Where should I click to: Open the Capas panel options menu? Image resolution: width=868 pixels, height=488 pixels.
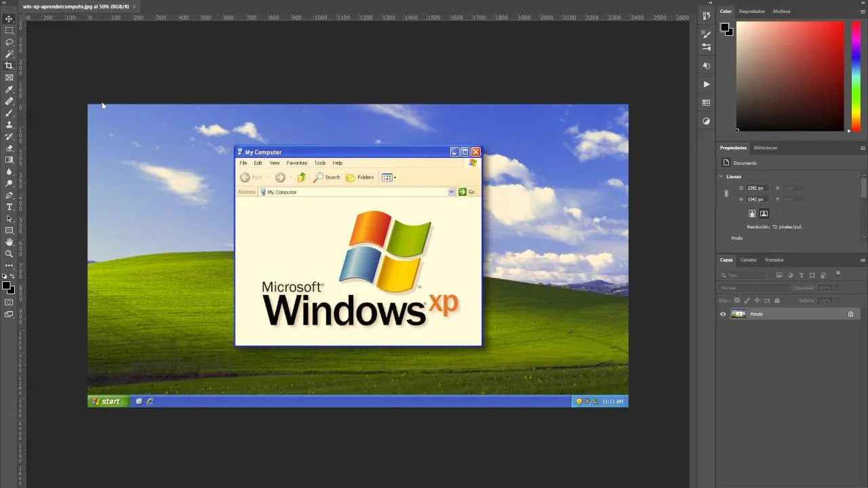[863, 260]
